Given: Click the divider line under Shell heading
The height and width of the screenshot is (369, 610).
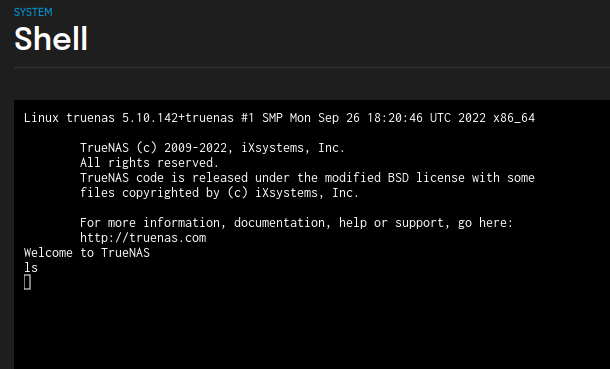Looking at the screenshot, I should [312, 67].
